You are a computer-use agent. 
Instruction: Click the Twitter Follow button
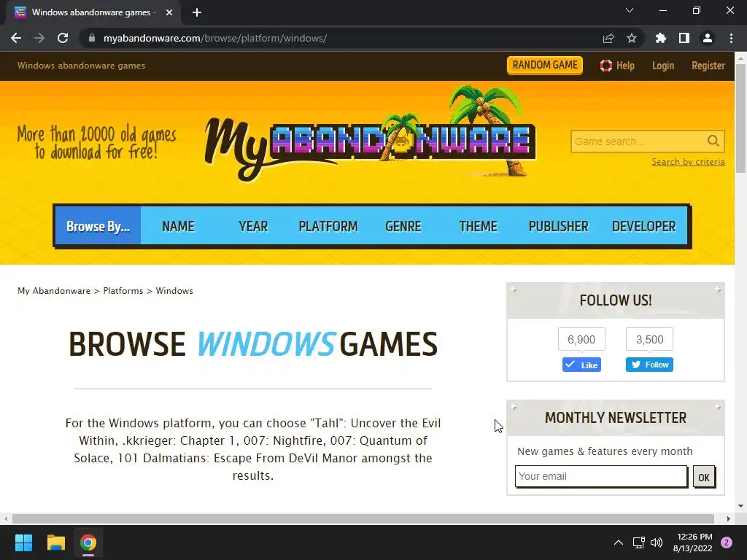coord(649,365)
